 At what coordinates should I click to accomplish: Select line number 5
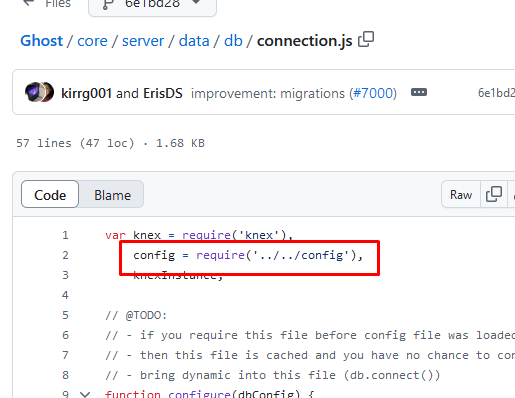point(65,315)
